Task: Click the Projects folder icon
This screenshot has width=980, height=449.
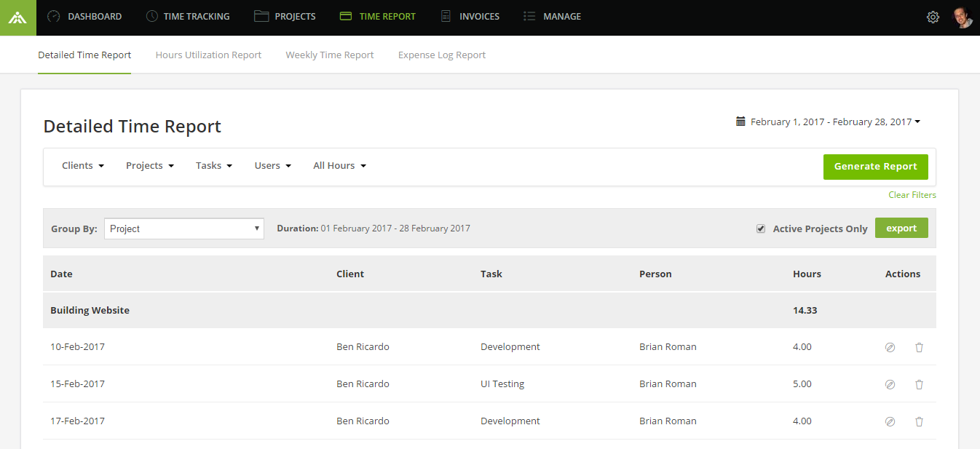Action: pos(261,16)
